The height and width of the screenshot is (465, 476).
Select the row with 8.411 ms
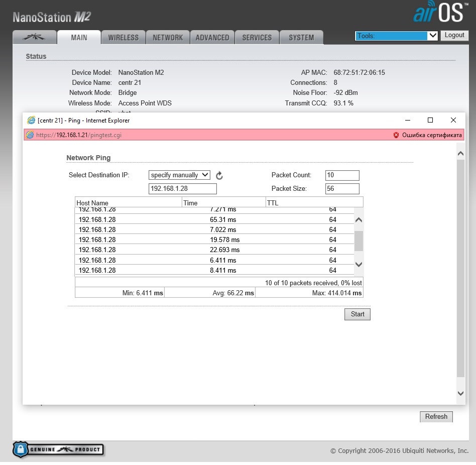[x=214, y=270]
